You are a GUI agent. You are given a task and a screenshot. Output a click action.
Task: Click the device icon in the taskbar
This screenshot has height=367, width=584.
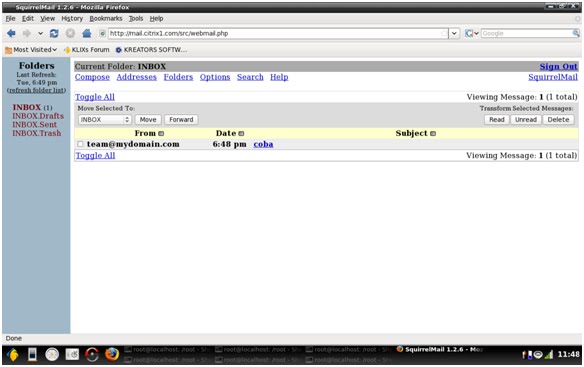coord(32,354)
